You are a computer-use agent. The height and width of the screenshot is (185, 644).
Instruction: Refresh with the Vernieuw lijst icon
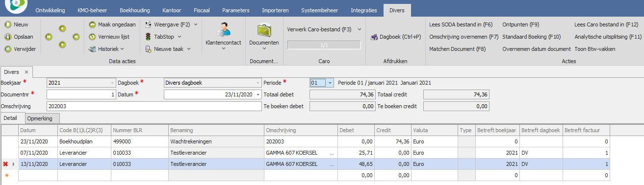(92, 36)
